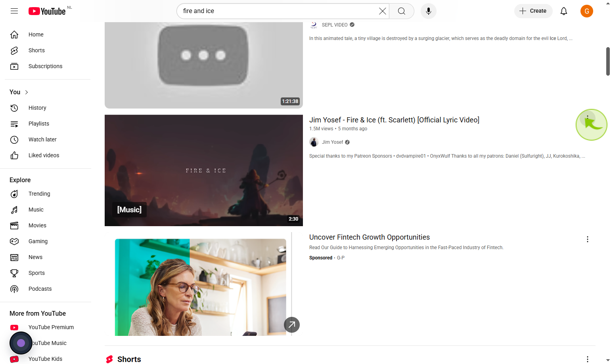This screenshot has width=611, height=364.
Task: Open Jim Yosef Fire & Ice title
Action: [x=394, y=120]
